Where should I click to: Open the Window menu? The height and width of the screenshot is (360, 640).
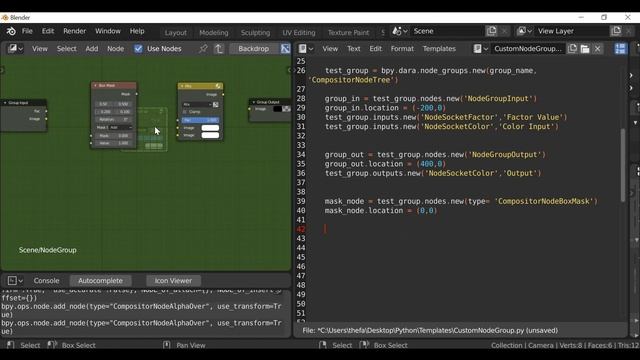tap(108, 31)
